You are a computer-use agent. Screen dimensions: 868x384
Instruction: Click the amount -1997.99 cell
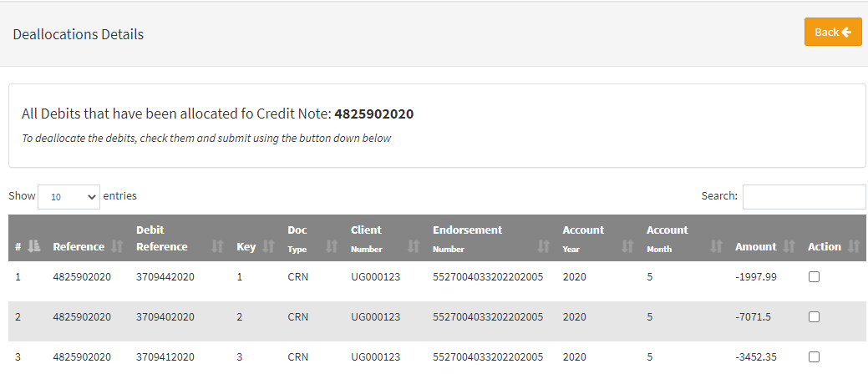[x=756, y=277]
